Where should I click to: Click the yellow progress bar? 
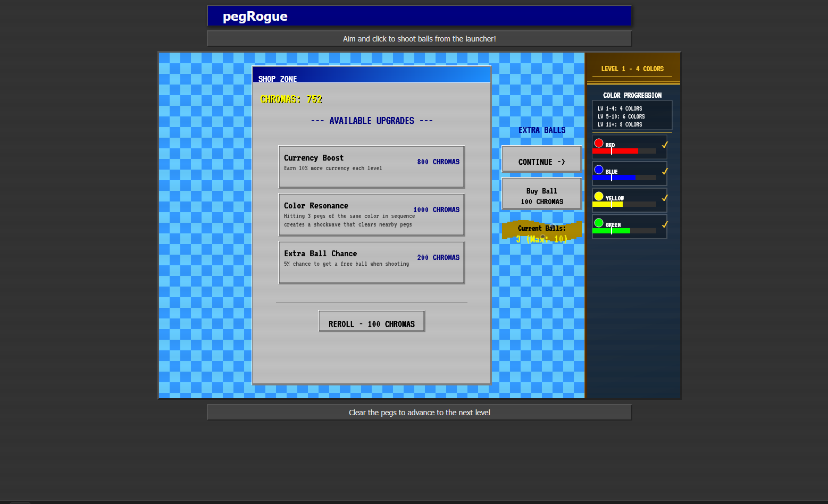pyautogui.click(x=624, y=204)
